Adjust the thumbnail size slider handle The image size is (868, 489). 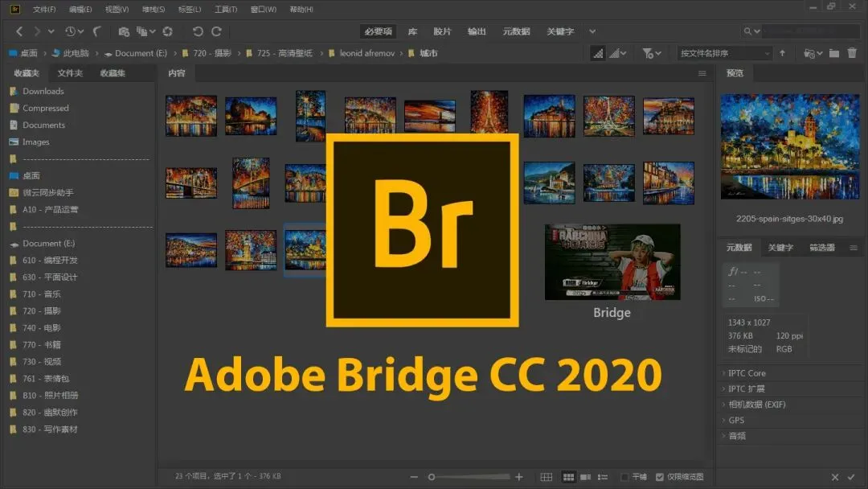[x=432, y=477]
